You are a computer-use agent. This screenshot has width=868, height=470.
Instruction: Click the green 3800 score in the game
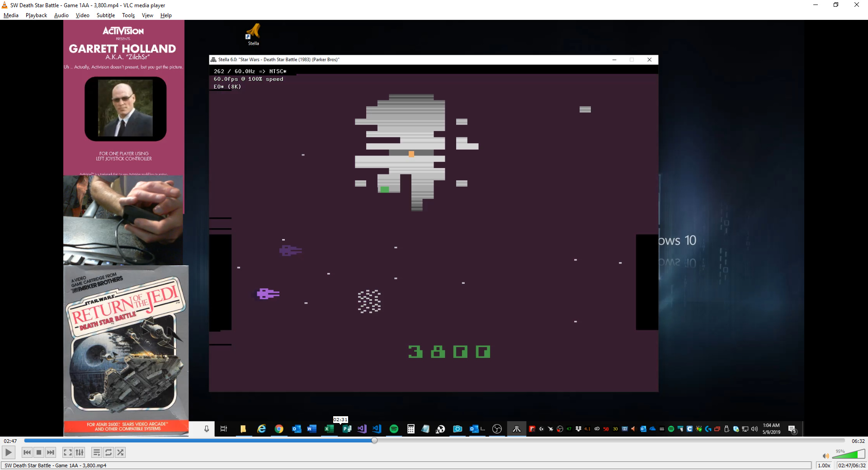[x=449, y=352]
